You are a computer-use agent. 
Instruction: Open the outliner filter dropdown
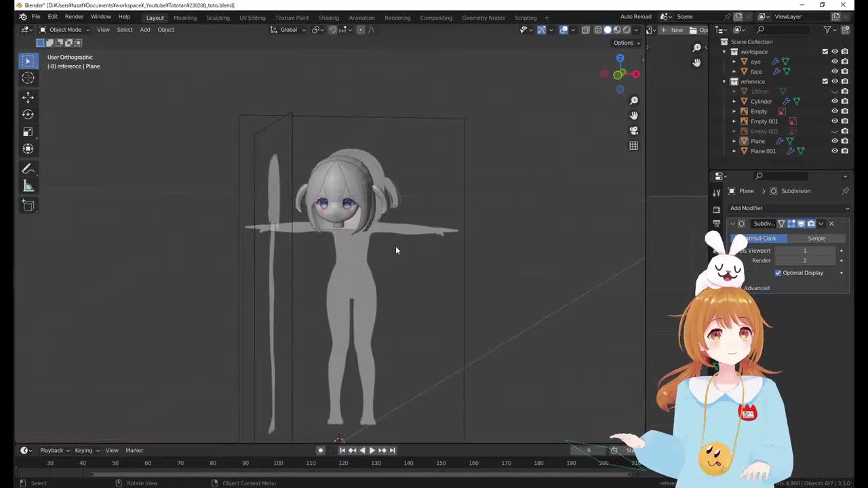click(830, 30)
